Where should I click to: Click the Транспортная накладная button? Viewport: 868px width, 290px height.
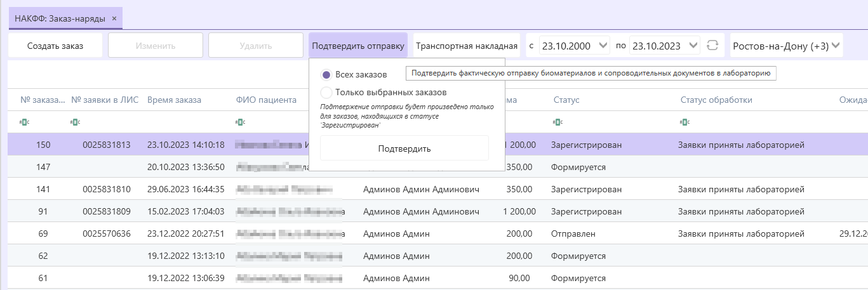[x=467, y=46]
